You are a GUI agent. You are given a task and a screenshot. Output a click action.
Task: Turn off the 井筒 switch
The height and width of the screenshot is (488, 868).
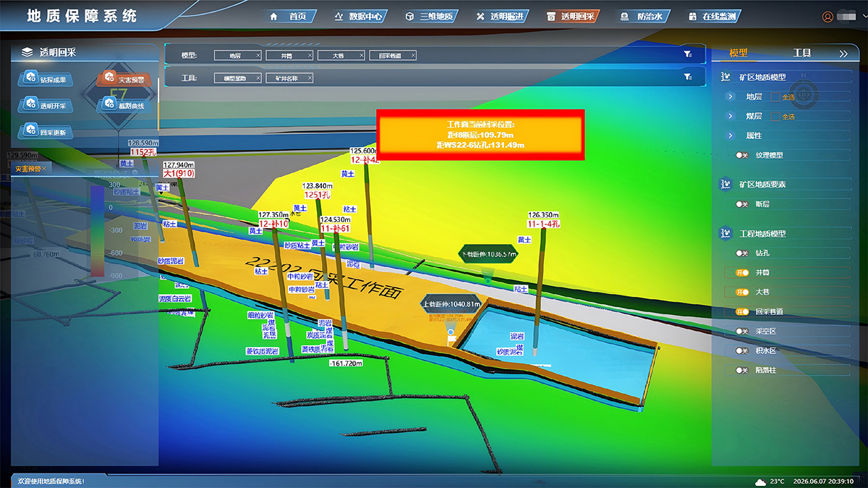pos(741,272)
